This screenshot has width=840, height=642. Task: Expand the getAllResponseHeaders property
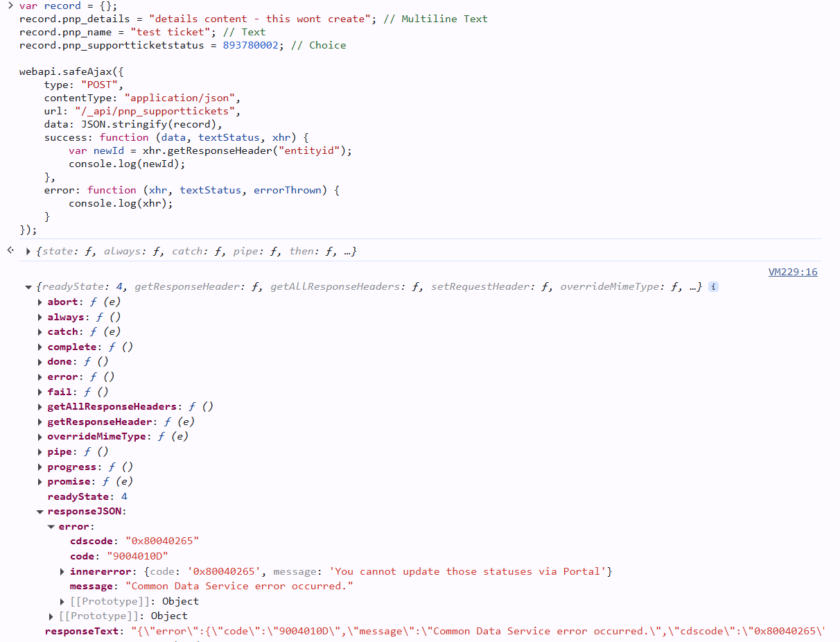tap(40, 406)
